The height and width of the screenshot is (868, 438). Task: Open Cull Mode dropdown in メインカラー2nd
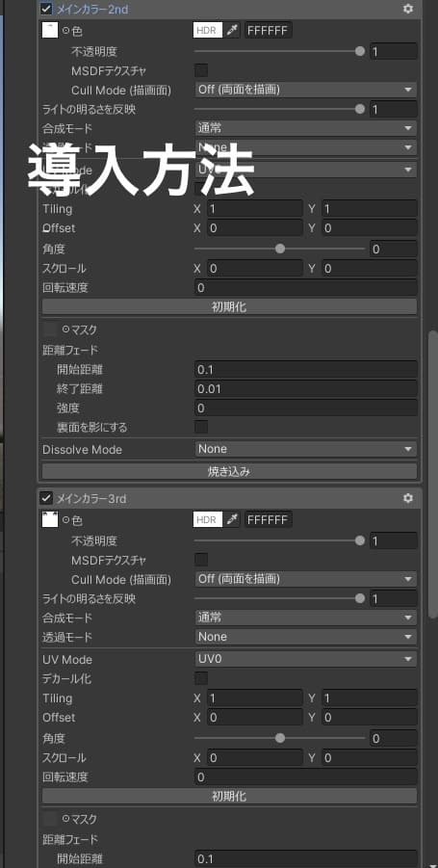[x=306, y=90]
